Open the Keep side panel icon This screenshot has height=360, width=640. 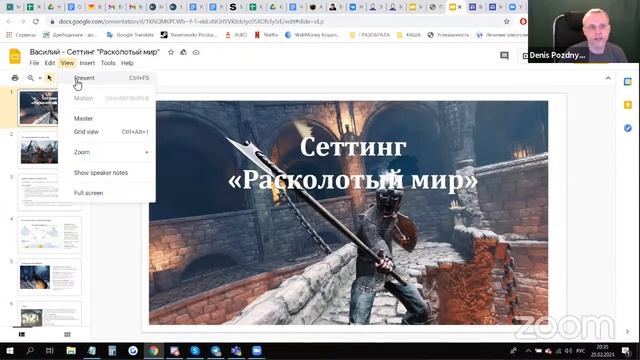[628, 105]
